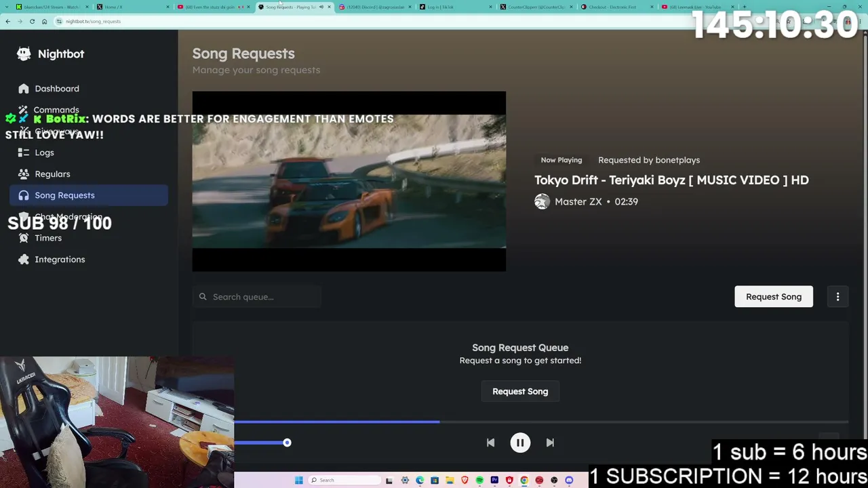Viewport: 868px width, 488px height.
Task: Switch to the TikTok Log in tab
Action: pos(455,7)
